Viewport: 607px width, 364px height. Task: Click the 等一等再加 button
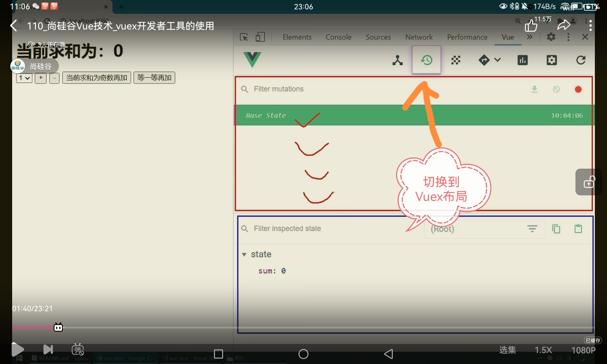[154, 78]
